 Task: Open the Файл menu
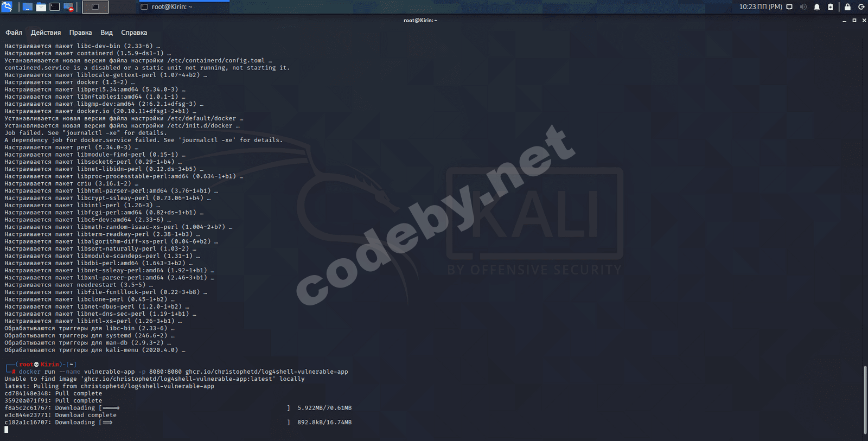[14, 33]
